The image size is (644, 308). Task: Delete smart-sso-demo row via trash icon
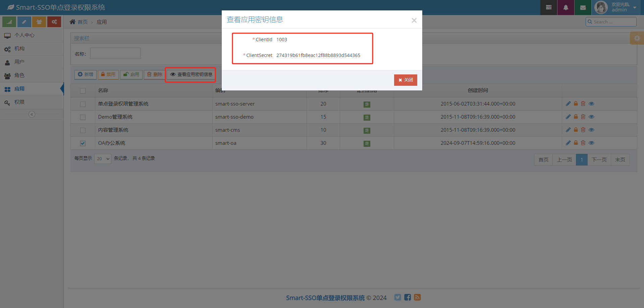tap(583, 117)
